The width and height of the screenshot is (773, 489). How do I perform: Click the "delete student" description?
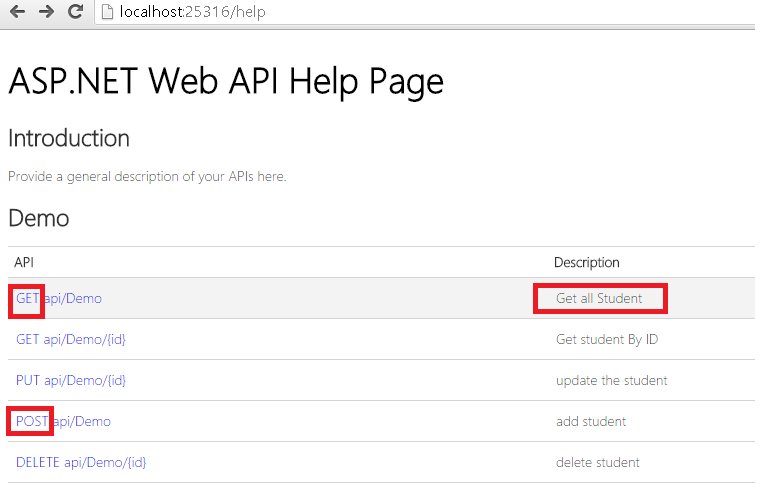tap(597, 462)
